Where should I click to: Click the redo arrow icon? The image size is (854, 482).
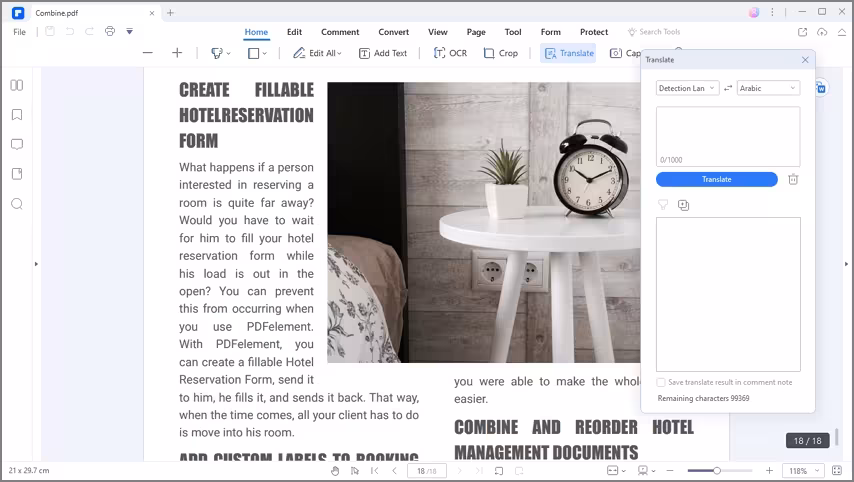(89, 32)
